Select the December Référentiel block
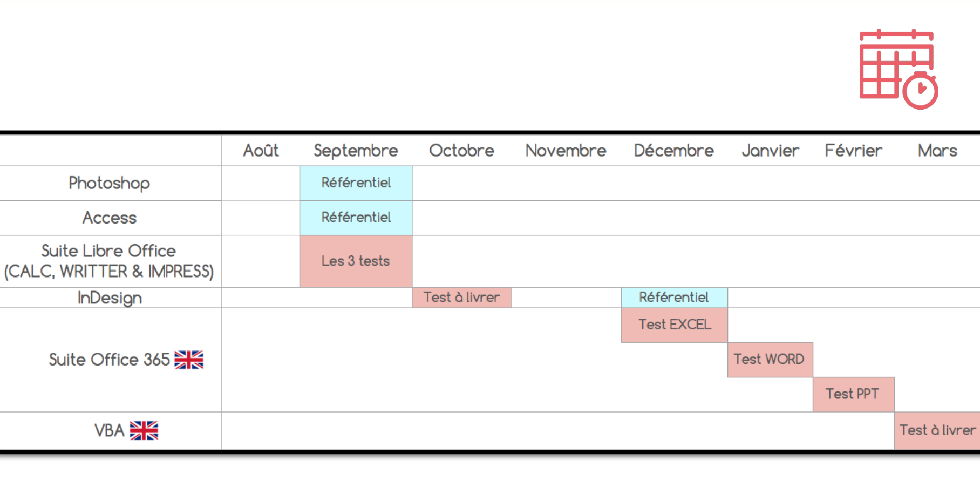The width and height of the screenshot is (980, 500). tap(674, 298)
